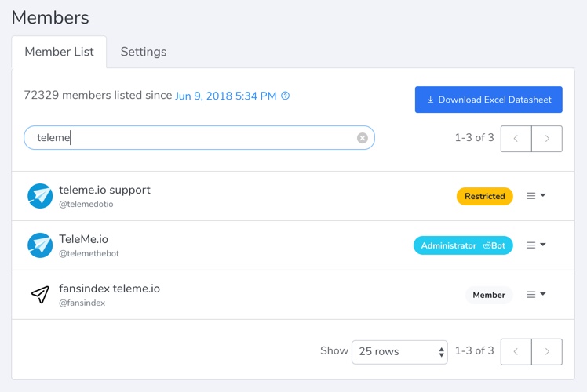Clear the search field with the X icon

tap(362, 138)
